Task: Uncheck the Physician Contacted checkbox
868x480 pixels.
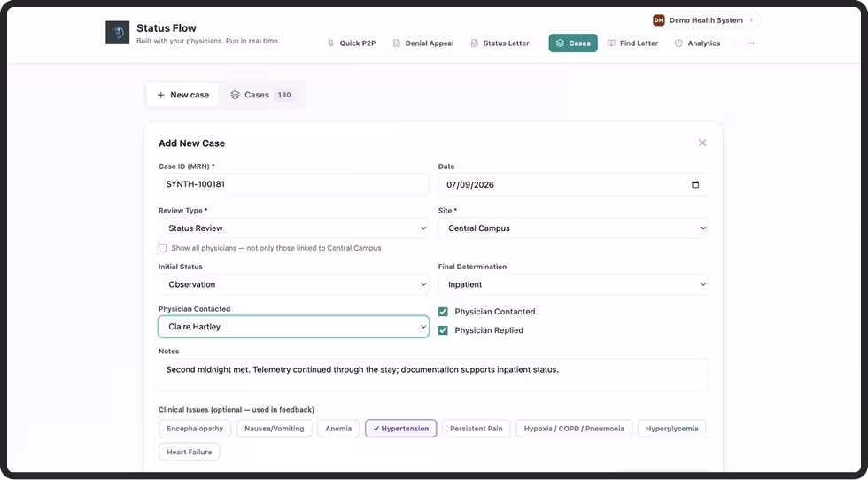Action: pyautogui.click(x=443, y=312)
